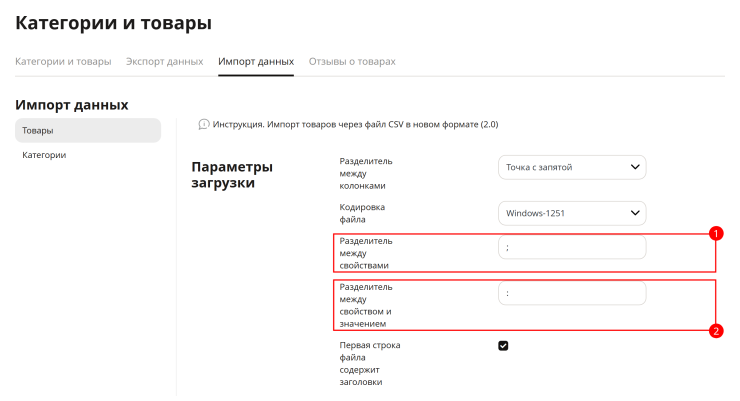This screenshot has width=740, height=401.
Task: Click the 'Первая строка файла содержит заголовки' label text
Action: pos(370,364)
